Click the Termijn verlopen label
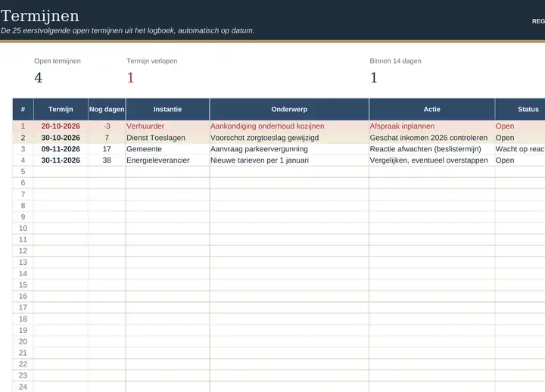This screenshot has width=545, height=392. click(152, 61)
